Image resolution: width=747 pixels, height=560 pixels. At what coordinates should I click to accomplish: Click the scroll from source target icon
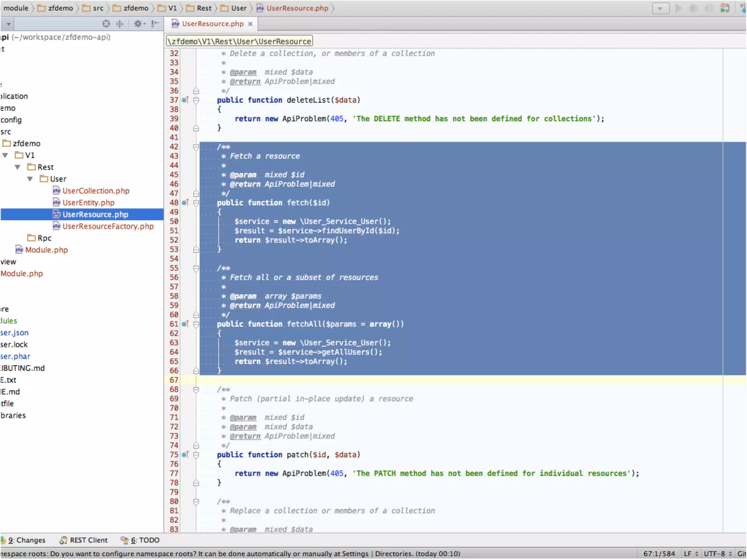tap(106, 24)
